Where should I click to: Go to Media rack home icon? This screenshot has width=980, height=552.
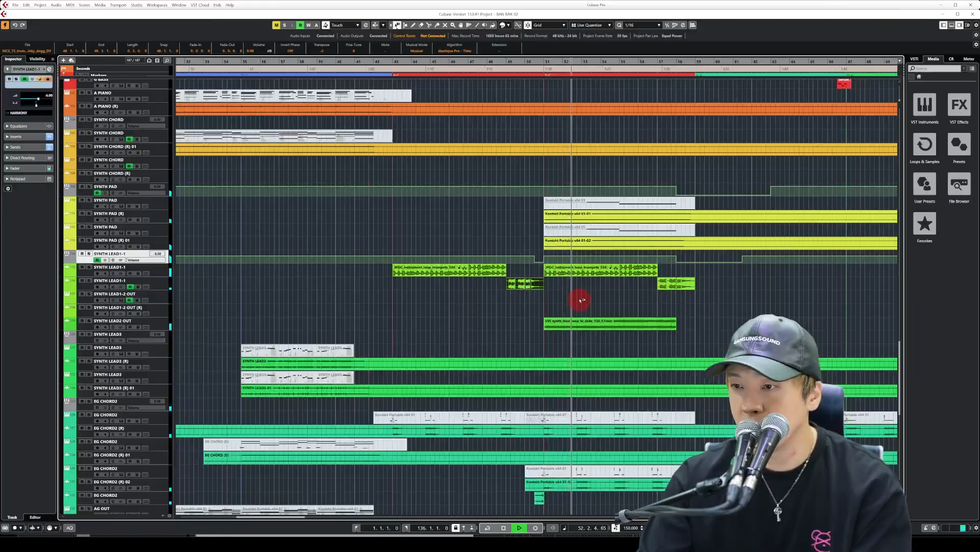coord(919,77)
